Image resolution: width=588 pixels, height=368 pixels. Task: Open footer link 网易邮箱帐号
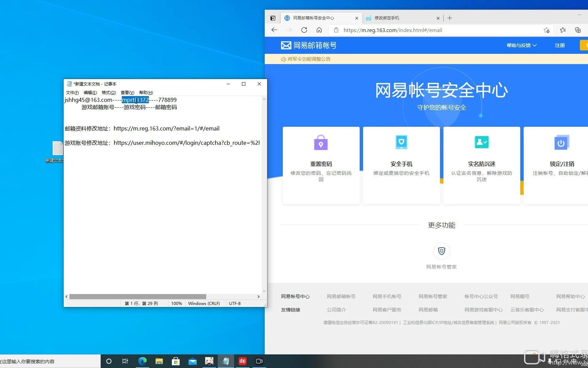tap(341, 296)
